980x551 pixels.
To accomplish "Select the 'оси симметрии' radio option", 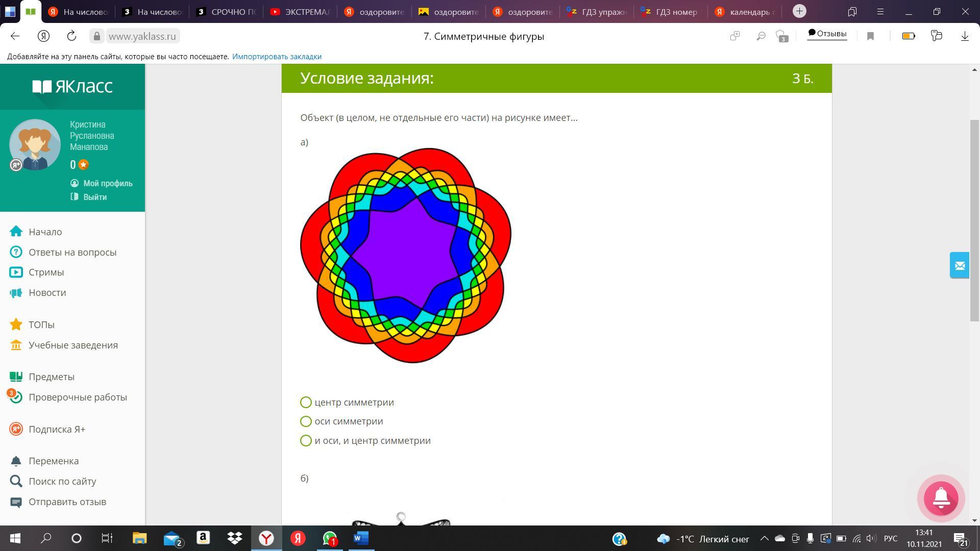I will (306, 421).
